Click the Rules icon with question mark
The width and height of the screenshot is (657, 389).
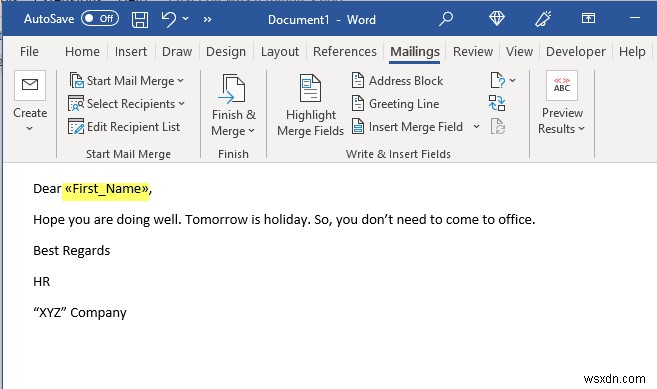(x=497, y=80)
